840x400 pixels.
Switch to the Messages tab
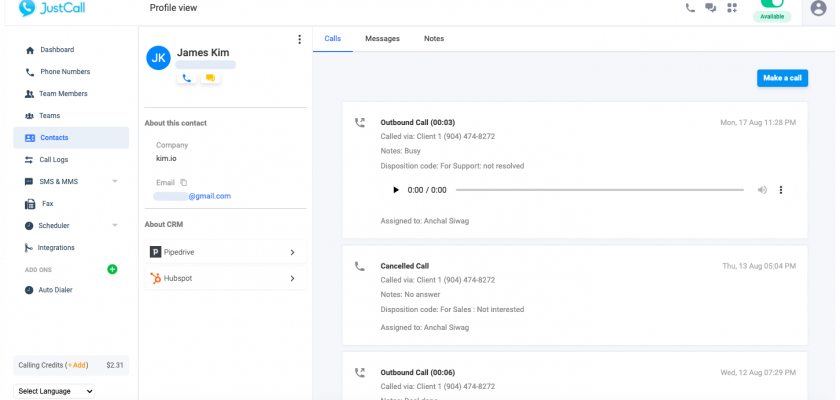tap(382, 39)
